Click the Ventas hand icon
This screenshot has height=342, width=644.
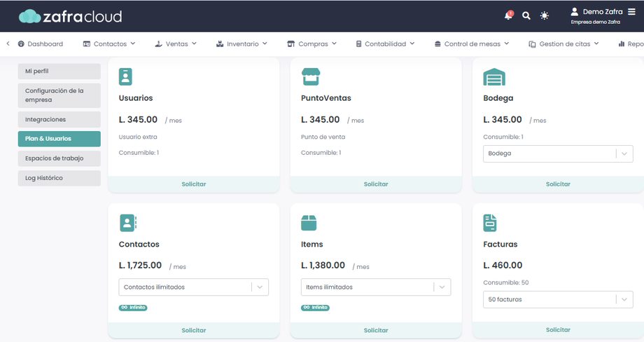[x=158, y=44]
